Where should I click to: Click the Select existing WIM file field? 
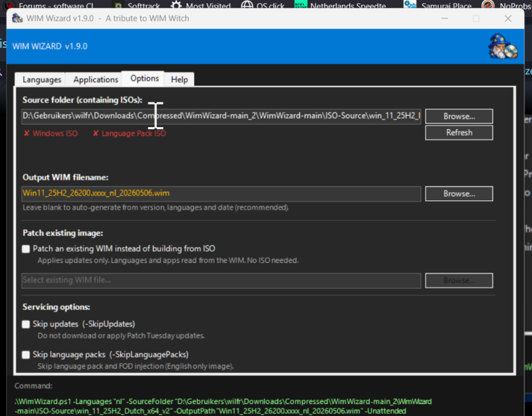221,280
